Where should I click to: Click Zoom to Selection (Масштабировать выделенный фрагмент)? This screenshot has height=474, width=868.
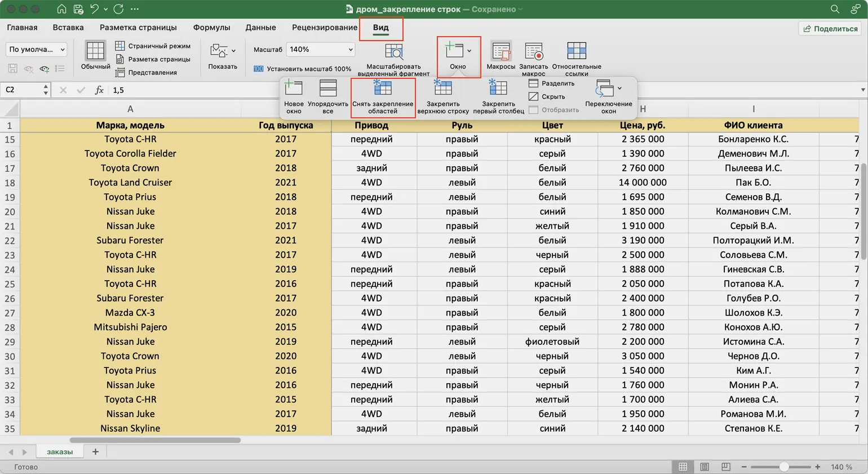tap(393, 52)
